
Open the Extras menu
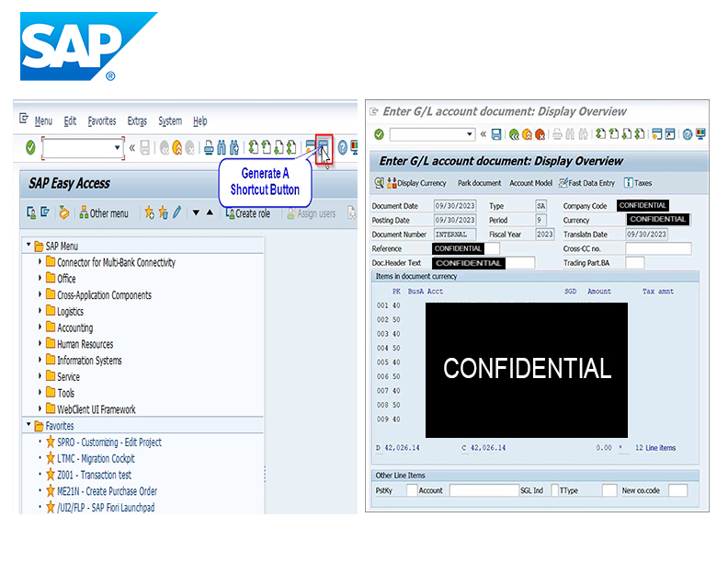coord(137,121)
